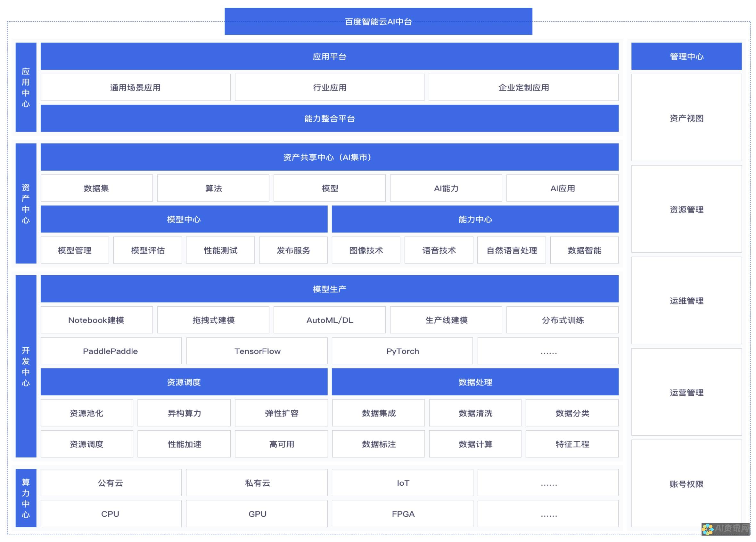Open the 能力中心 panel icon
The width and height of the screenshot is (756, 542).
[474, 219]
